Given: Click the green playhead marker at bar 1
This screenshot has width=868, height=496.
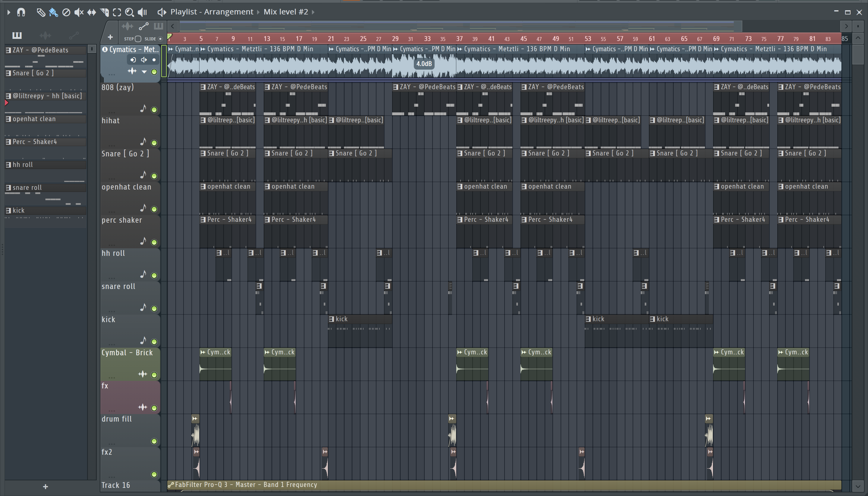Looking at the screenshot, I should click(x=170, y=37).
